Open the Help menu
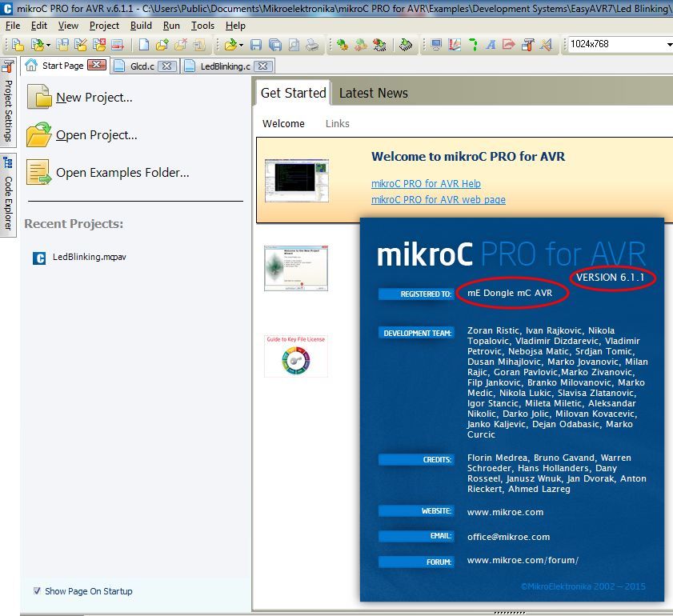673x616 pixels. 235,26
